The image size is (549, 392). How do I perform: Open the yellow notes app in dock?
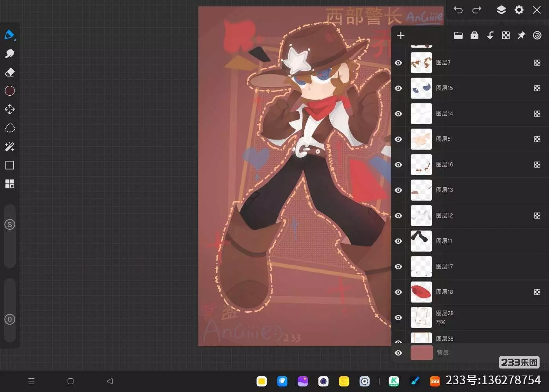[x=344, y=381]
